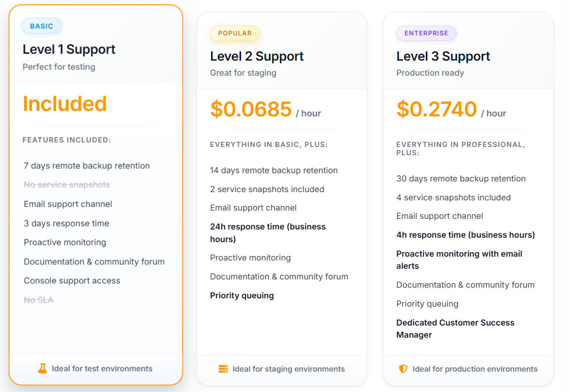This screenshot has height=392, width=569.
Task: Click the Included price label
Action: point(65,104)
